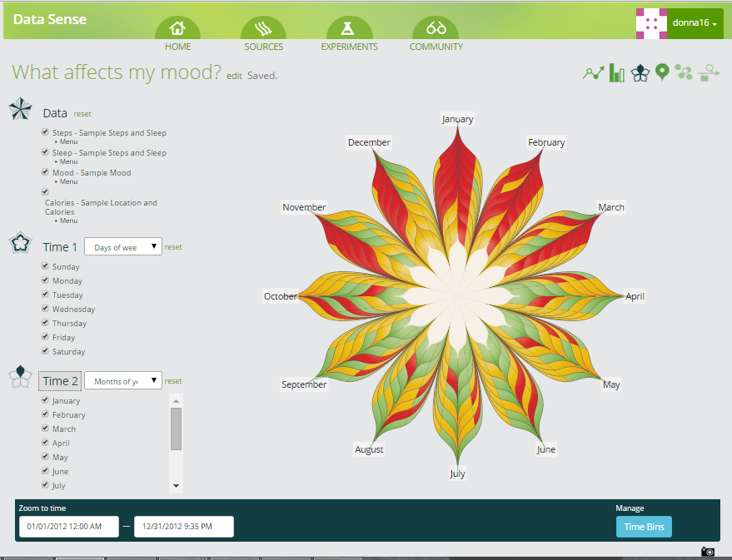Click the edit link beside the title
The width and height of the screenshot is (732, 560).
234,76
